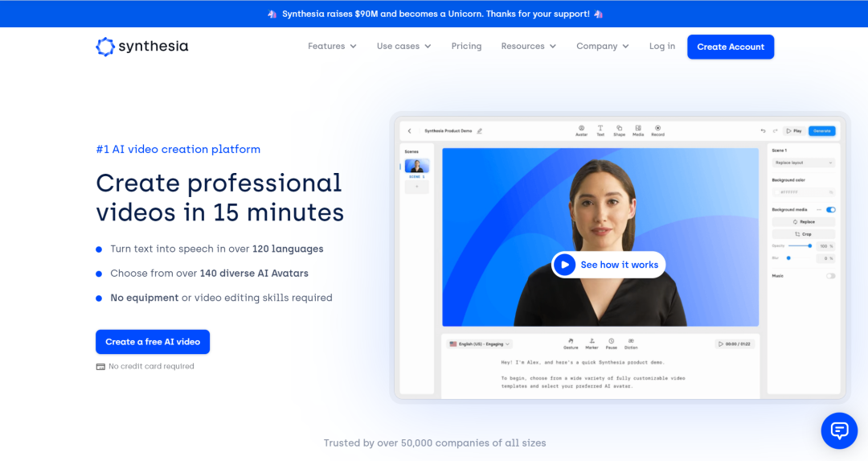Expand the Resources menu
Screen dimensions: 868x461
tap(529, 47)
